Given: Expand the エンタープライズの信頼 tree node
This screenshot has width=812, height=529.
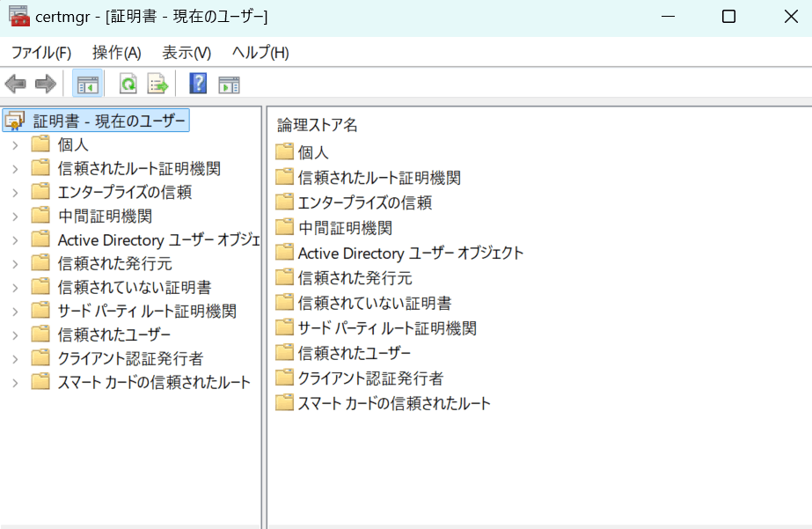Looking at the screenshot, I should pyautogui.click(x=15, y=194).
